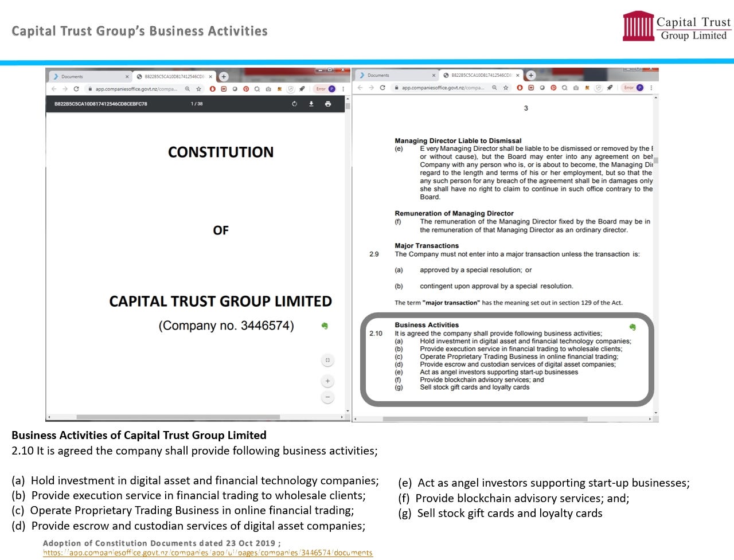This screenshot has height=560, width=734.
Task: Click the "Managing Director Liable to Dismissal" heading
Action: (x=458, y=140)
